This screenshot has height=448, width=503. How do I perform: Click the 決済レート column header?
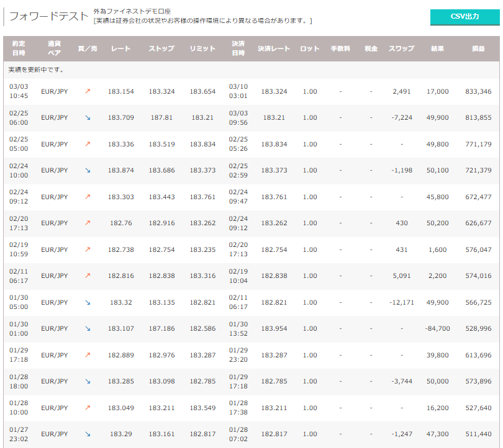click(274, 48)
